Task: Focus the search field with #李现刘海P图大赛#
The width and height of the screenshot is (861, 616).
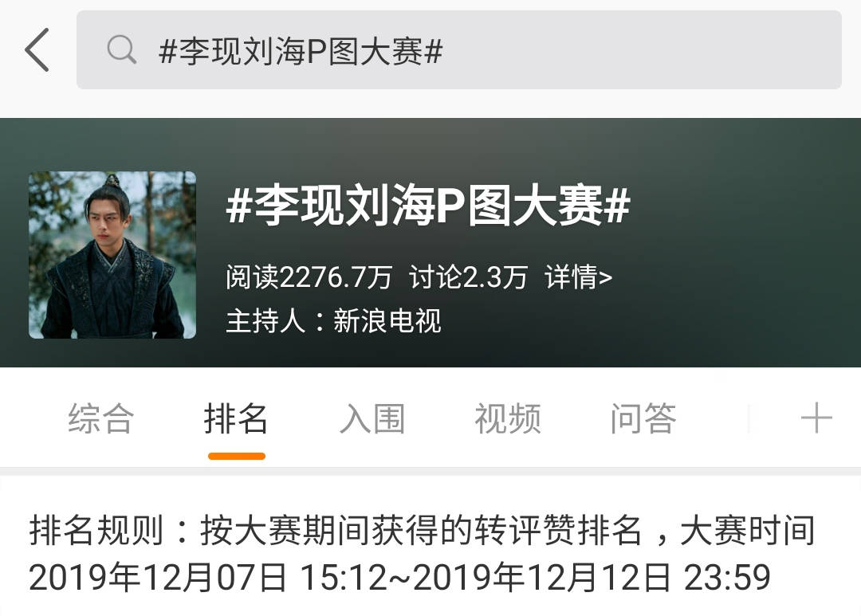Action: [x=458, y=50]
